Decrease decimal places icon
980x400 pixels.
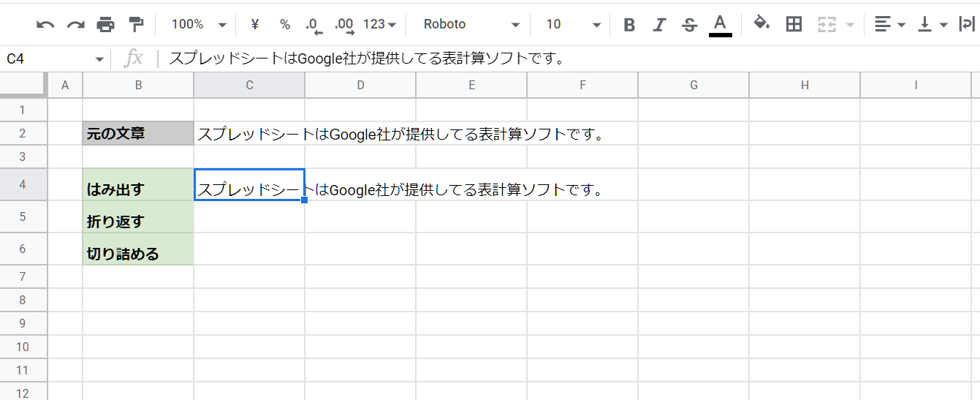314,25
